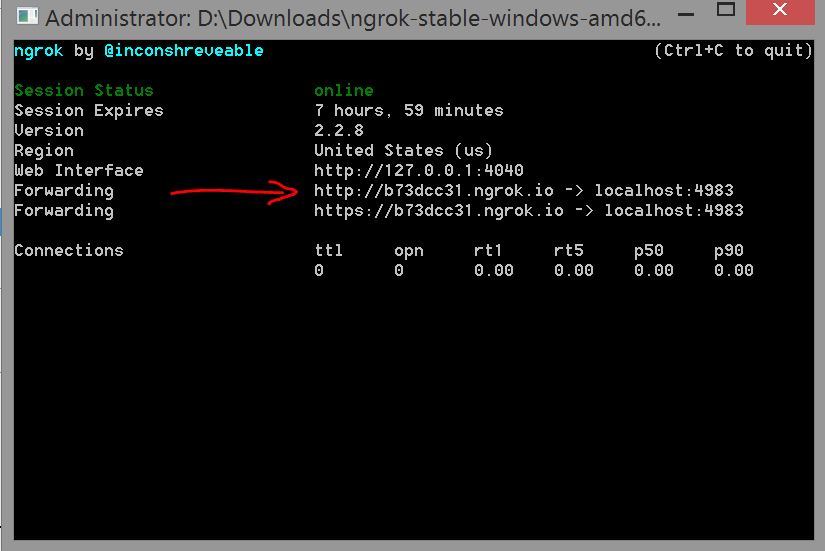This screenshot has width=825, height=551.
Task: Click the 'p90' column header
Action: [729, 251]
